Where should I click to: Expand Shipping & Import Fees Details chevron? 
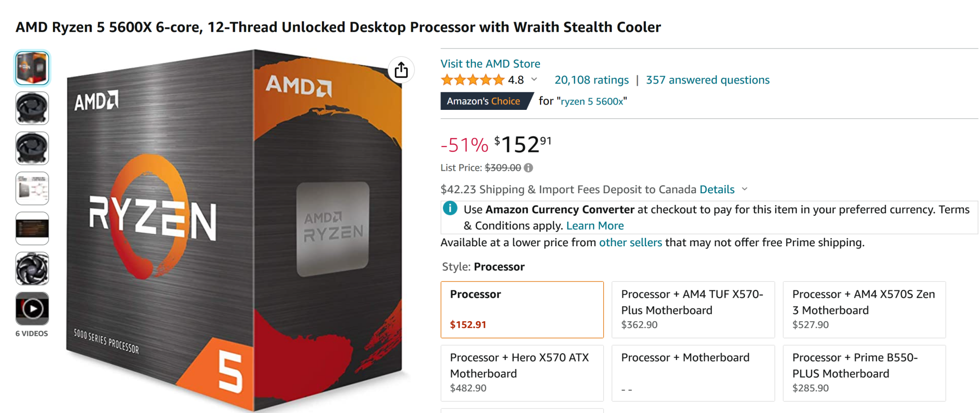click(745, 189)
